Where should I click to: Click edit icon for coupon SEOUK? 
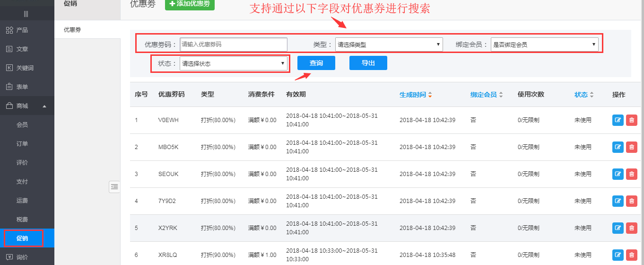point(618,174)
